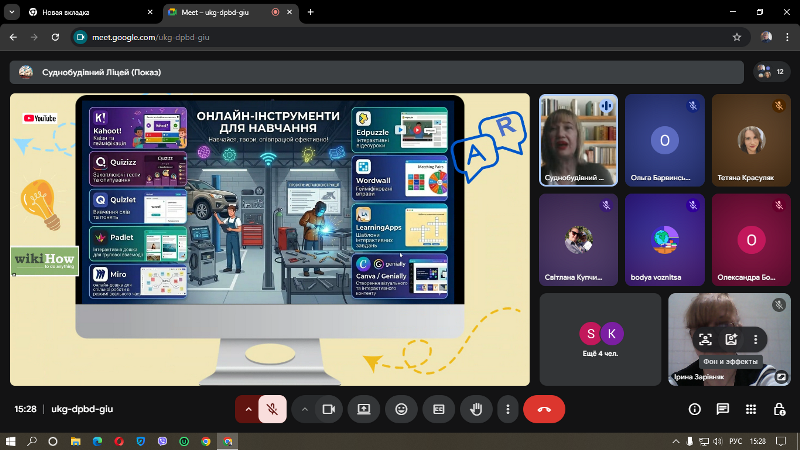Open host controls lock icon
800x450 pixels.
coord(779,409)
